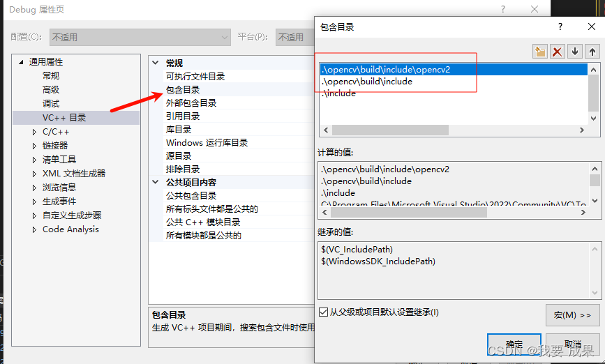
Task: Select 常规 in the property tree
Action: pyautogui.click(x=51, y=75)
